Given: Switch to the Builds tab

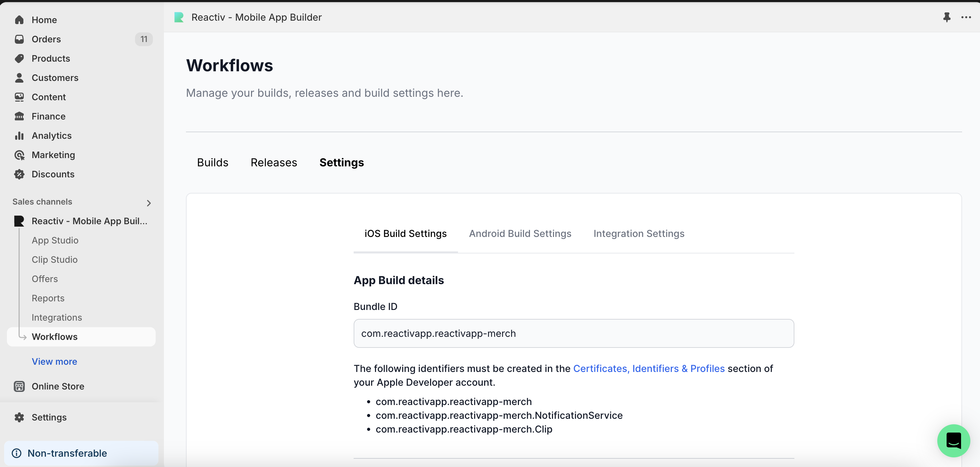Looking at the screenshot, I should [212, 163].
